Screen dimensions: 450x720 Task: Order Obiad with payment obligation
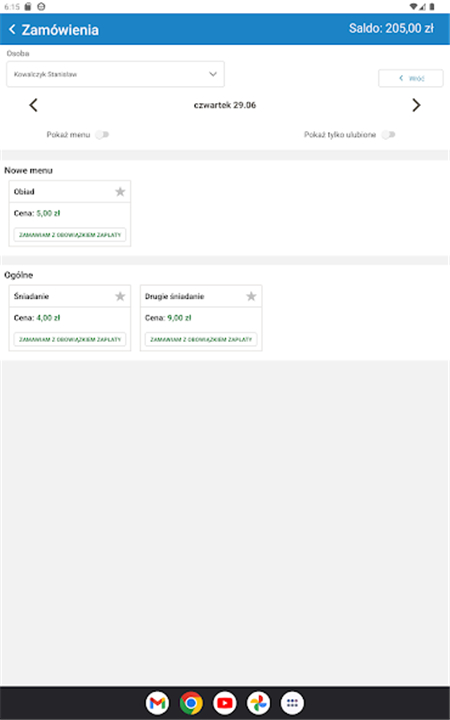70,235
